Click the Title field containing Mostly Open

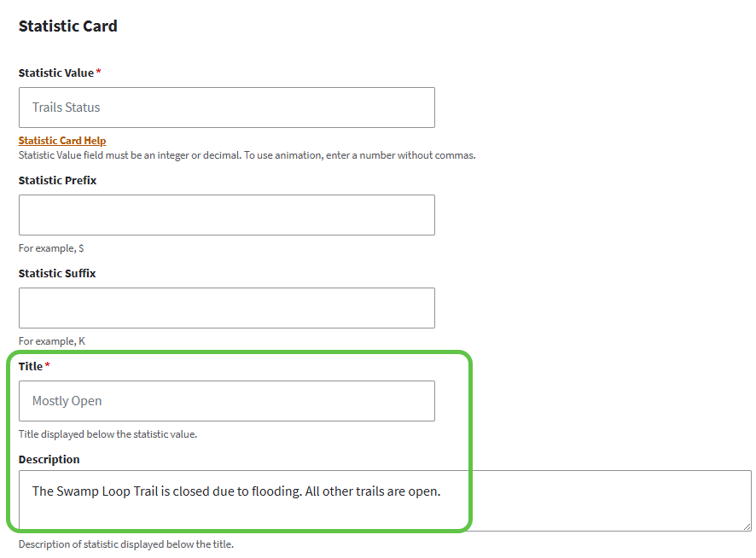tap(227, 401)
